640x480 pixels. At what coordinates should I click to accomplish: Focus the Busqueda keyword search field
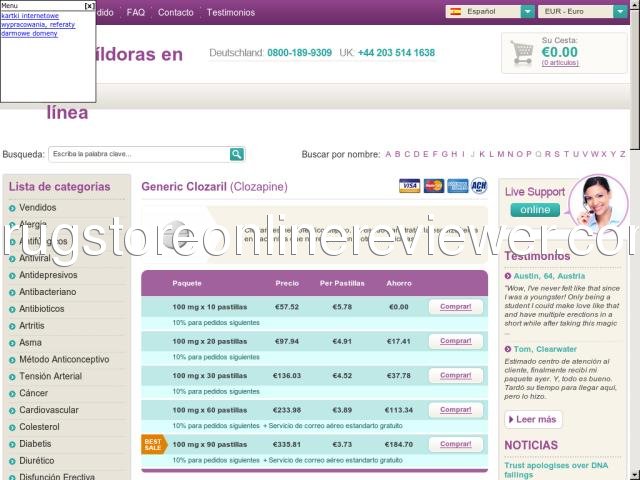click(x=139, y=154)
